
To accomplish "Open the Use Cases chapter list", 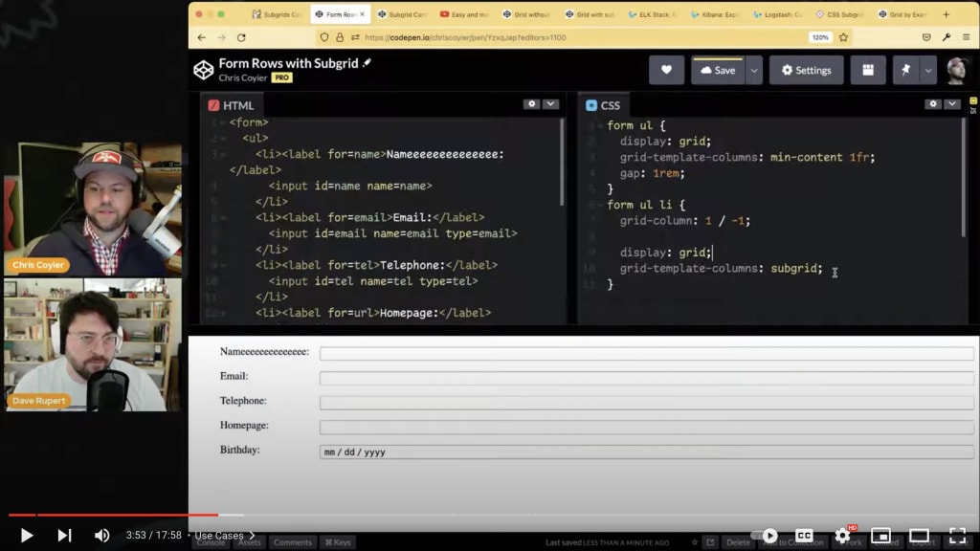I will (x=225, y=536).
